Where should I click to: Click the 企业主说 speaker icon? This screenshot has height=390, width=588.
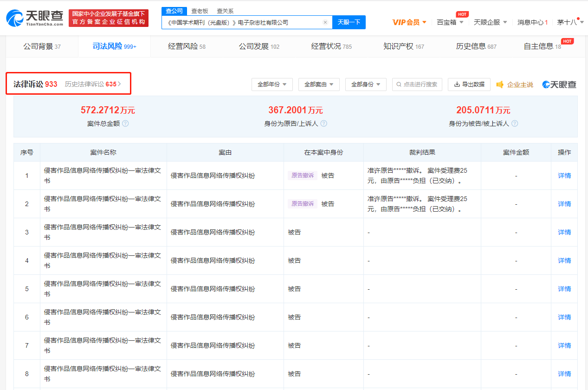pos(500,84)
